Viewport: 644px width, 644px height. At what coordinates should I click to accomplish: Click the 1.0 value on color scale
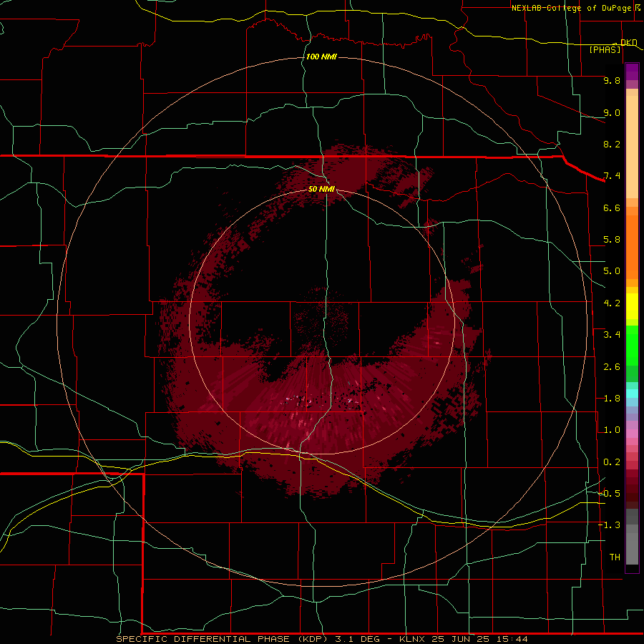coord(612,430)
